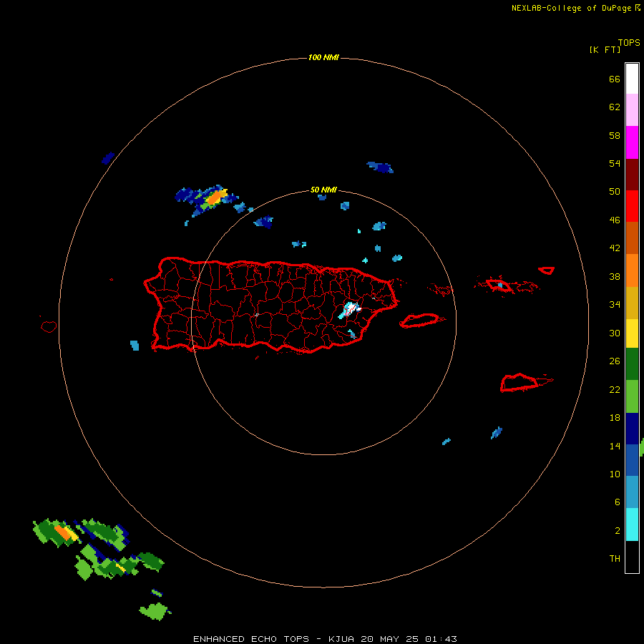Image resolution: width=644 pixels, height=644 pixels.
Task: Click the cyan echo over eastern Puerto Rico
Action: tap(349, 310)
